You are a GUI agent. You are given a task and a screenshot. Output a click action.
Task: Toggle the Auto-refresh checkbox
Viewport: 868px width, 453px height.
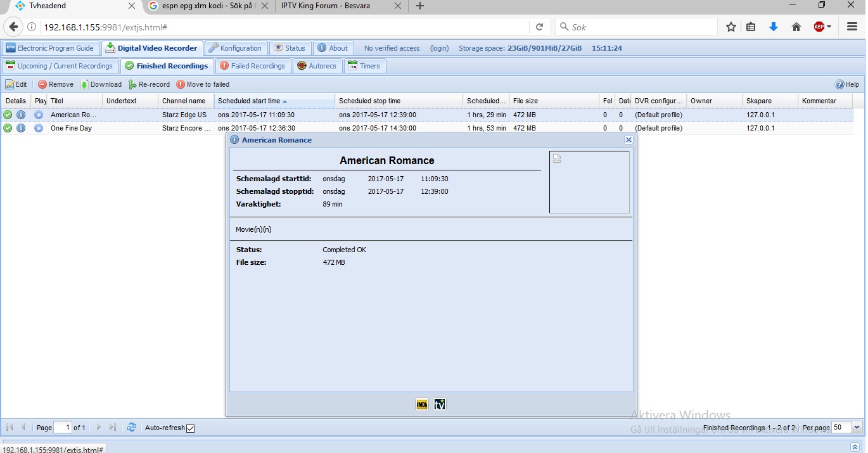191,428
